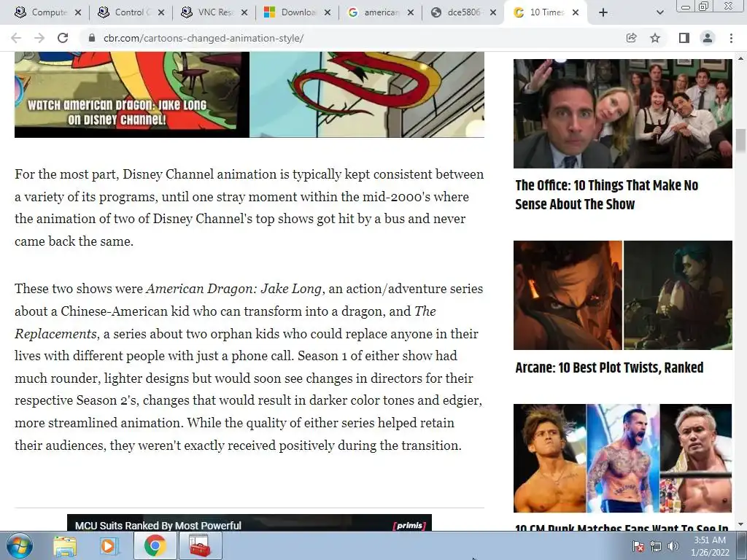
Task: Go forward to the next page
Action: pos(39,38)
